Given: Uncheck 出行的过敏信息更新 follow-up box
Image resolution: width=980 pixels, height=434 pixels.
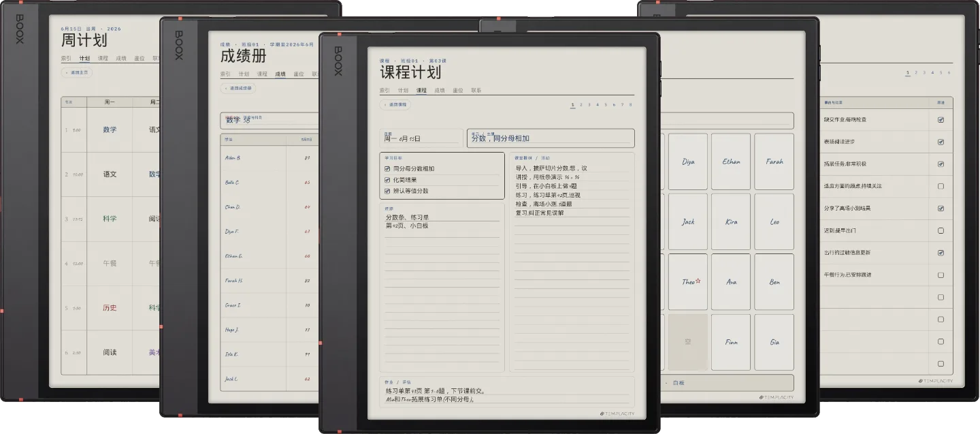Looking at the screenshot, I should click(x=941, y=253).
